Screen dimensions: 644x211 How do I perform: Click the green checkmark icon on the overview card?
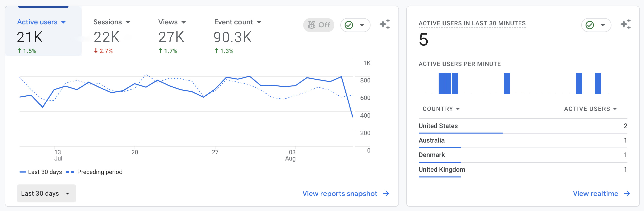point(349,25)
